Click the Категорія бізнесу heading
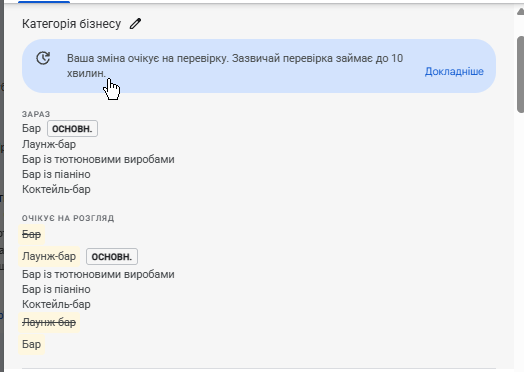 [72, 24]
